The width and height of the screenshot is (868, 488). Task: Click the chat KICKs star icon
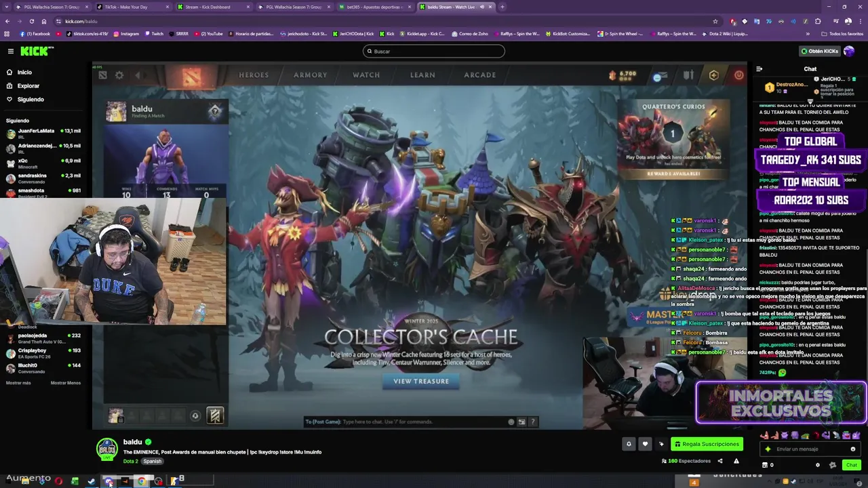(768, 449)
